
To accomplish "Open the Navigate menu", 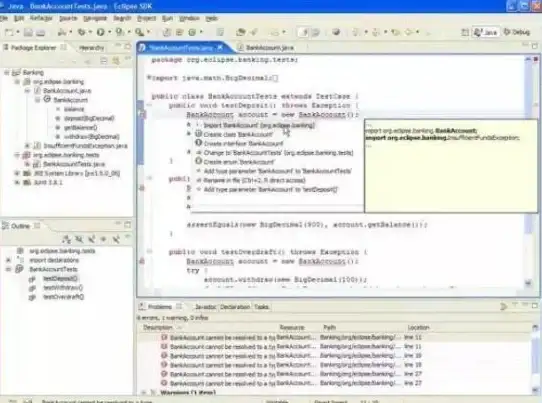I will [x=95, y=18].
